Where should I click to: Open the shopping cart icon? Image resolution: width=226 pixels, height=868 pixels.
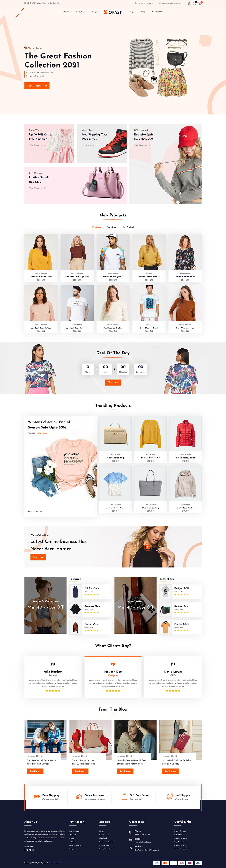200,4
